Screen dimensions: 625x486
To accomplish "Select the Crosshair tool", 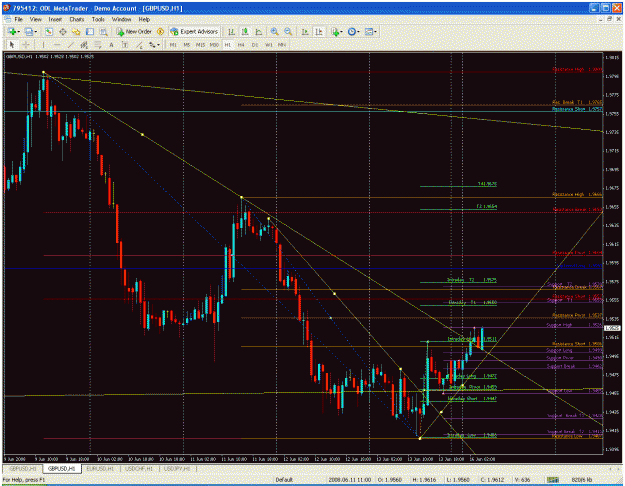I will tap(26, 45).
